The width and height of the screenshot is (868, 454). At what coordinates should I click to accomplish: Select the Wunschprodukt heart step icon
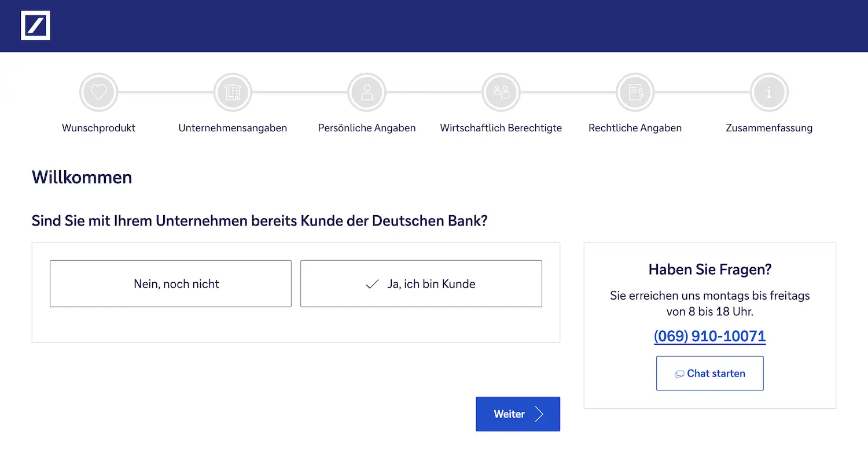pos(98,92)
